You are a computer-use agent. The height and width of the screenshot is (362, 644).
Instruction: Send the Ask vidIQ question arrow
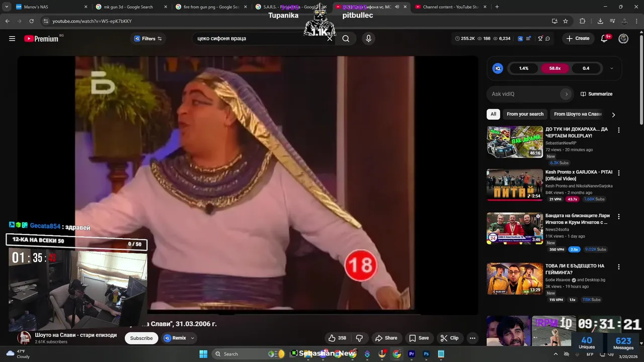click(566, 94)
